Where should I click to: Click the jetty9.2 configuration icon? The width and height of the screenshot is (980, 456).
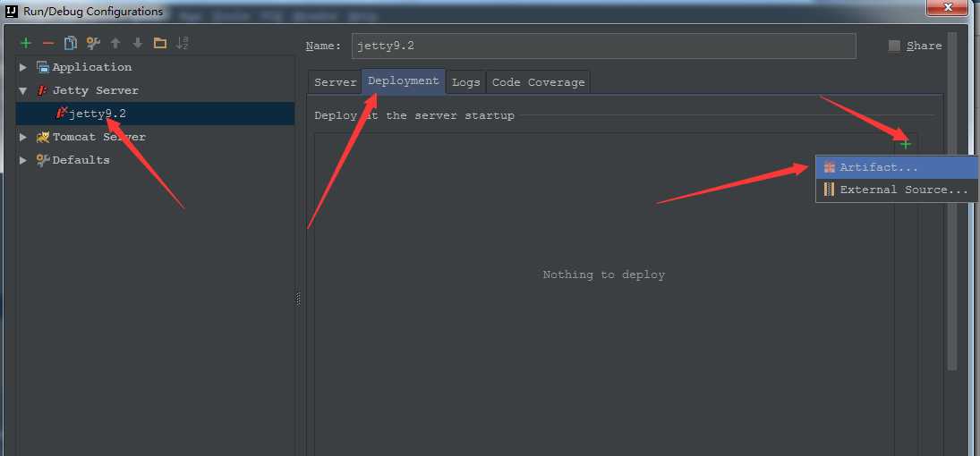pyautogui.click(x=61, y=113)
